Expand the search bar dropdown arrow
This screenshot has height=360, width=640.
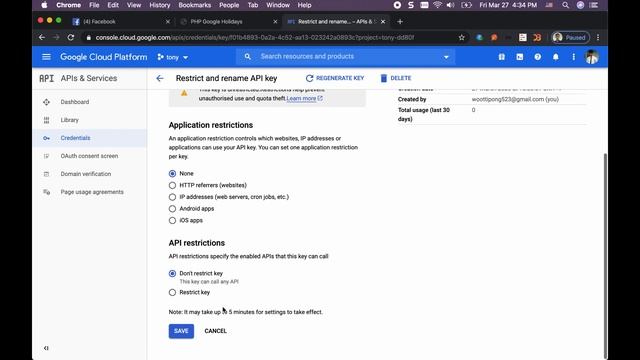pos(446,57)
